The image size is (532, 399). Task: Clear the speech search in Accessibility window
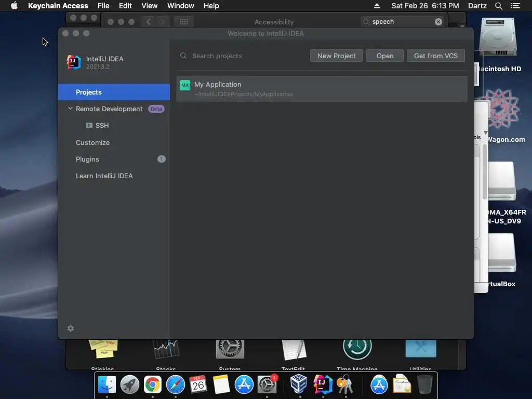click(438, 22)
